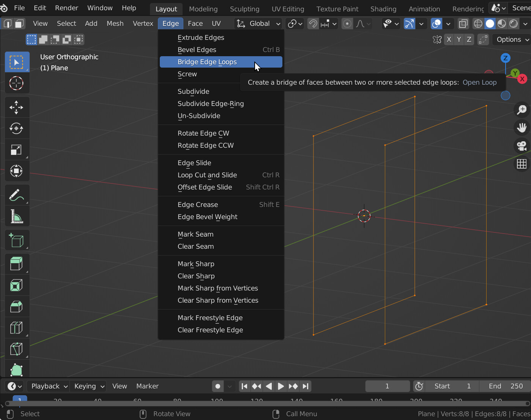
Task: Switch to UV Editing workspace tab
Action: coord(288,9)
